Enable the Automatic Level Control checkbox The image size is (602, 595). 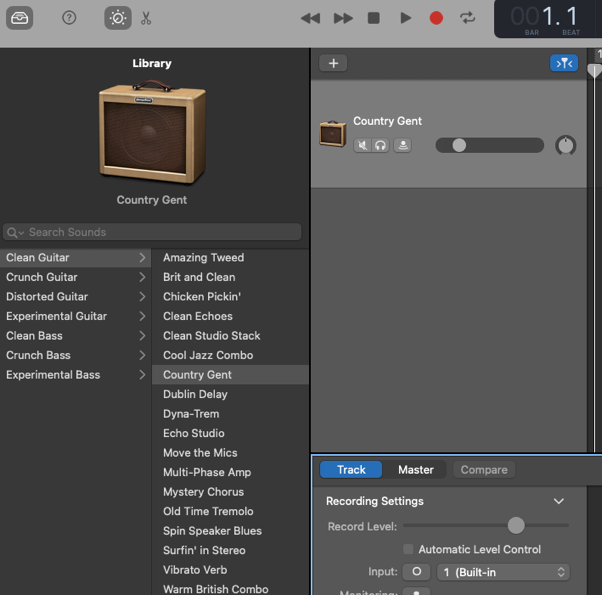(408, 549)
